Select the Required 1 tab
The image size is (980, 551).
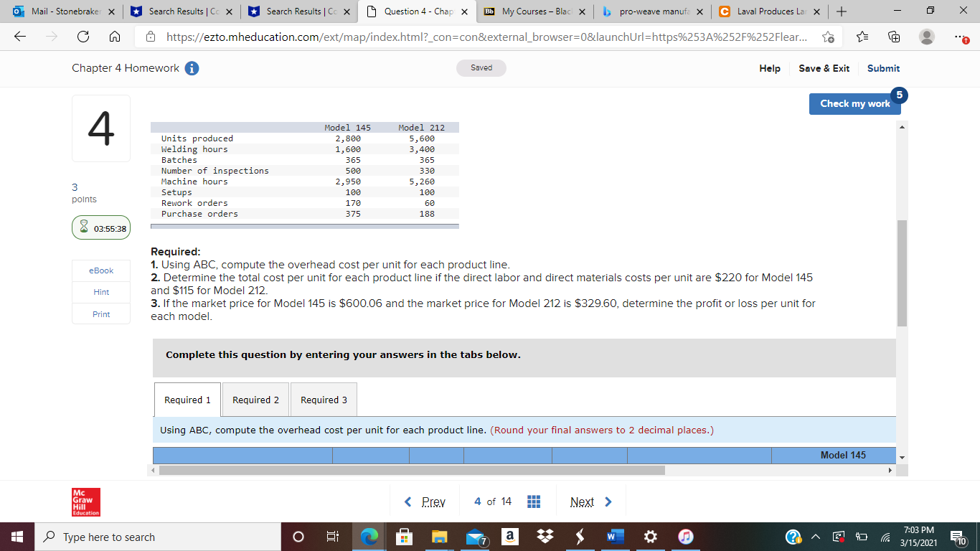coord(187,400)
